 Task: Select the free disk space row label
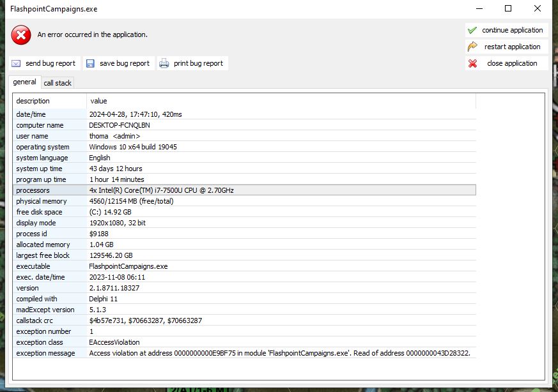[x=39, y=212]
